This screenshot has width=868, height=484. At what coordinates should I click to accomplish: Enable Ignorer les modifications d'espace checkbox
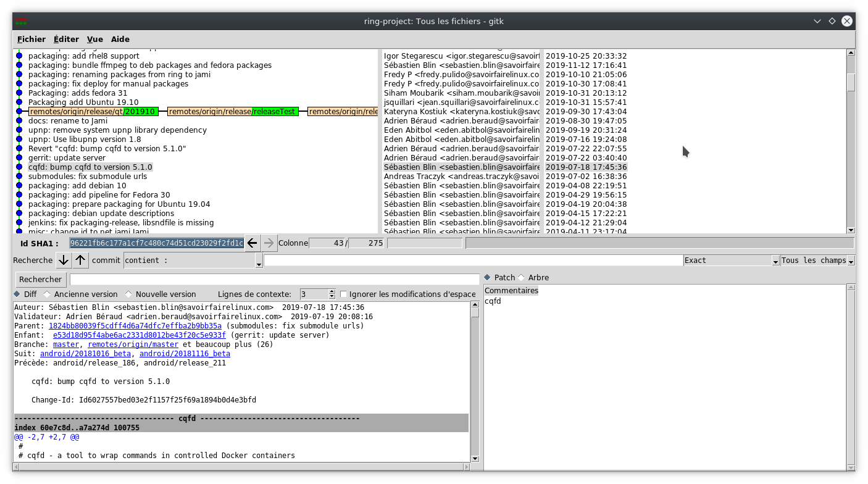[344, 294]
